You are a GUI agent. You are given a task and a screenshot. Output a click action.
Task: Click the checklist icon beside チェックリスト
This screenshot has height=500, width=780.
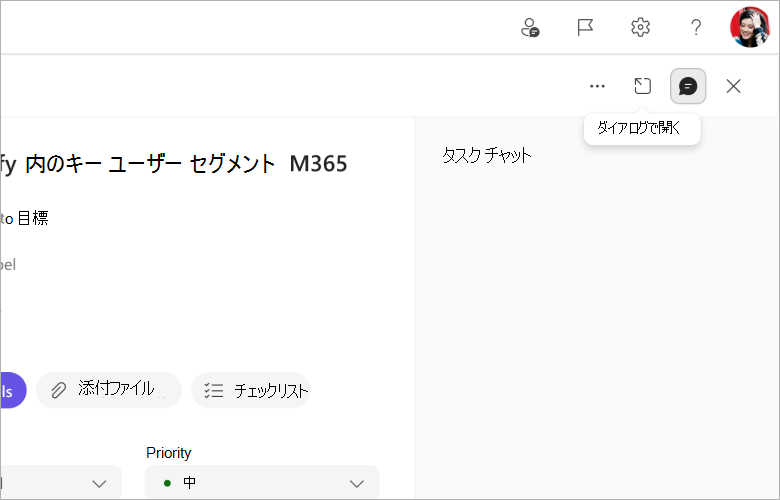coord(214,391)
